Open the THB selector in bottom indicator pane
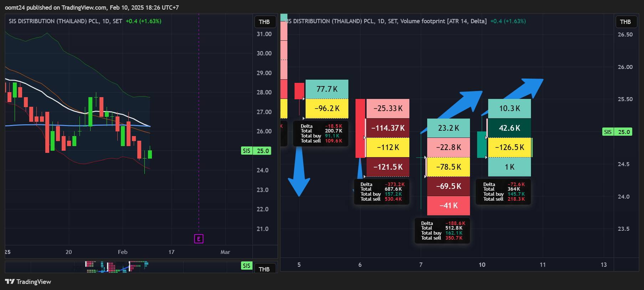644x290 pixels. point(264,269)
